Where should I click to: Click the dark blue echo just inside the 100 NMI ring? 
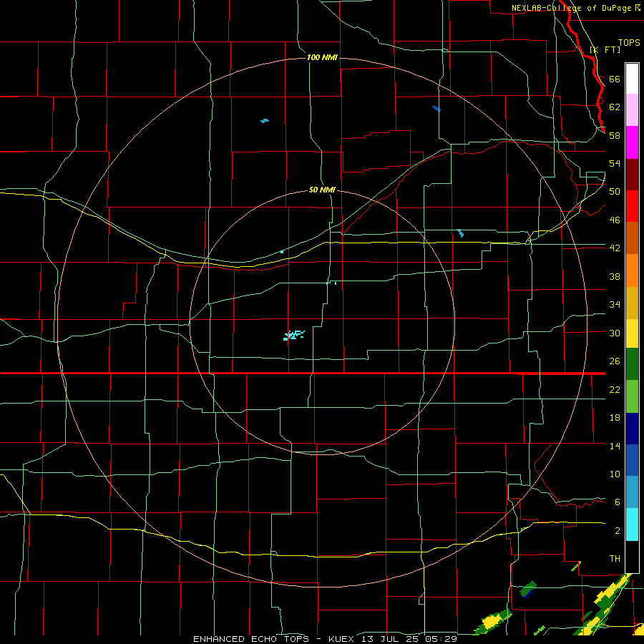[x=436, y=109]
